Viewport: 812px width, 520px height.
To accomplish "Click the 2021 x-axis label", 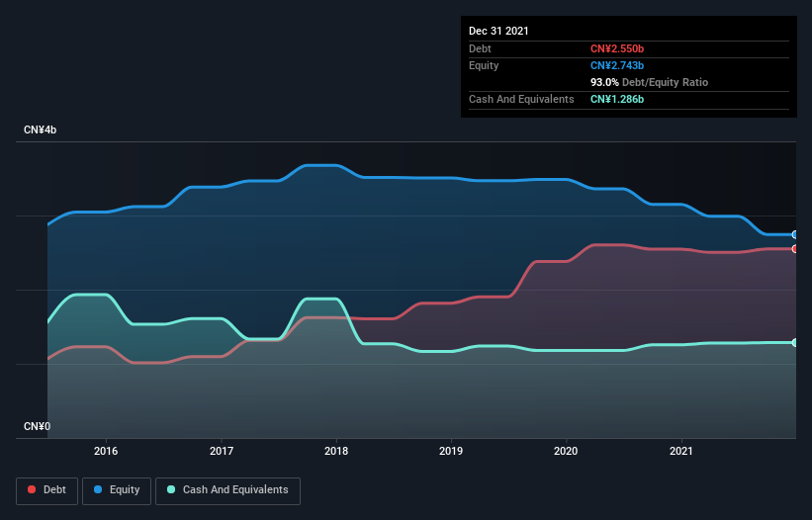I will coord(681,451).
